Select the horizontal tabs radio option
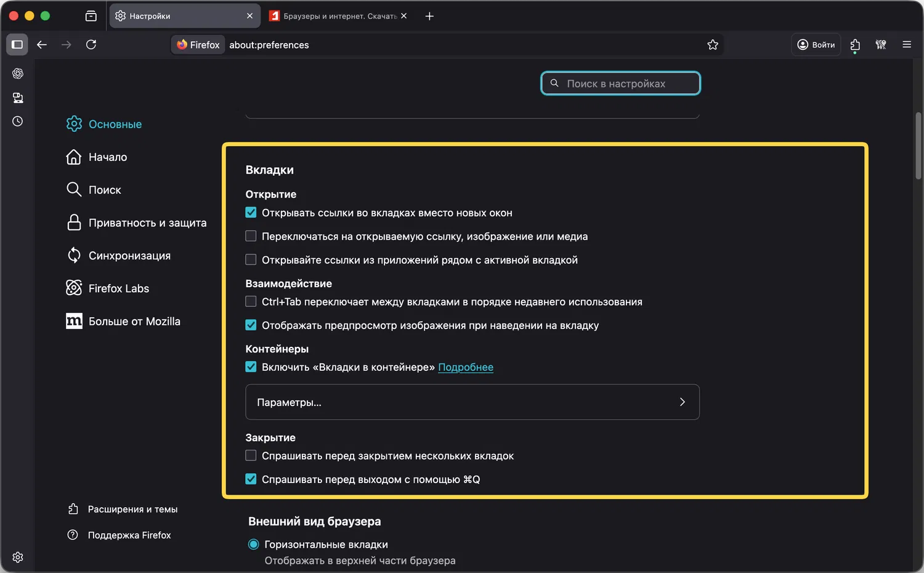 point(253,544)
